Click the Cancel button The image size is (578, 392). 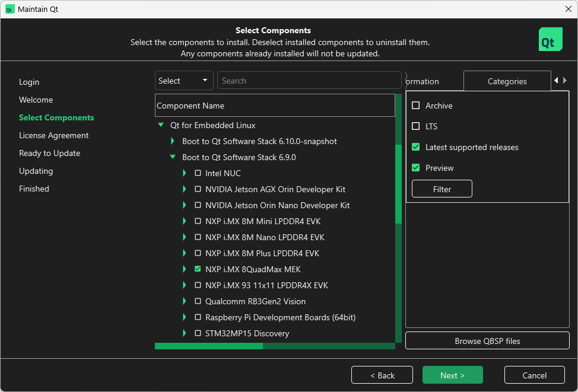point(534,375)
